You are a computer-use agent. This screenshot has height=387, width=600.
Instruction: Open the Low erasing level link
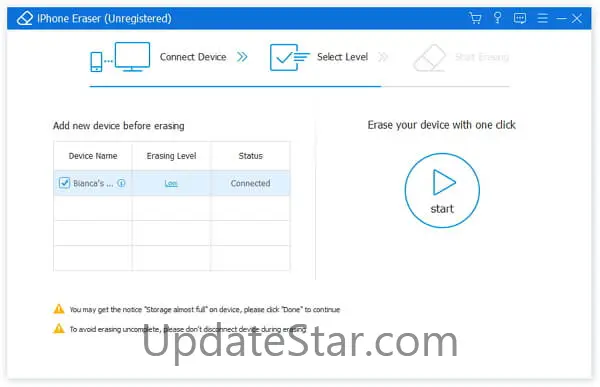171,183
